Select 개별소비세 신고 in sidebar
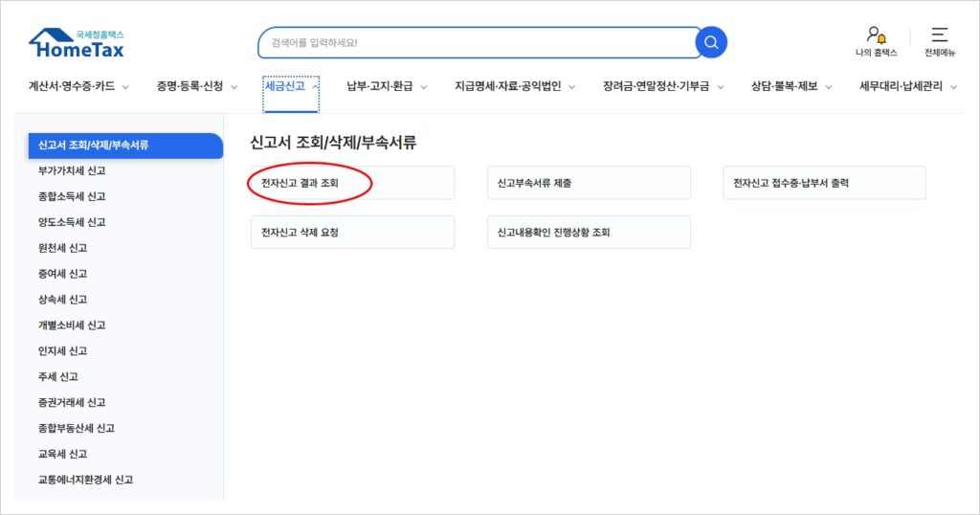980x515 pixels. 72,325
